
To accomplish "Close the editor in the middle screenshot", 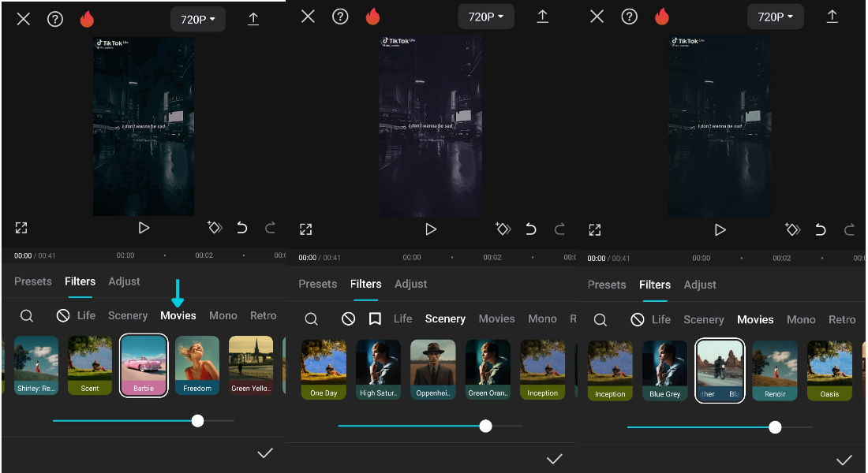I will [x=308, y=17].
